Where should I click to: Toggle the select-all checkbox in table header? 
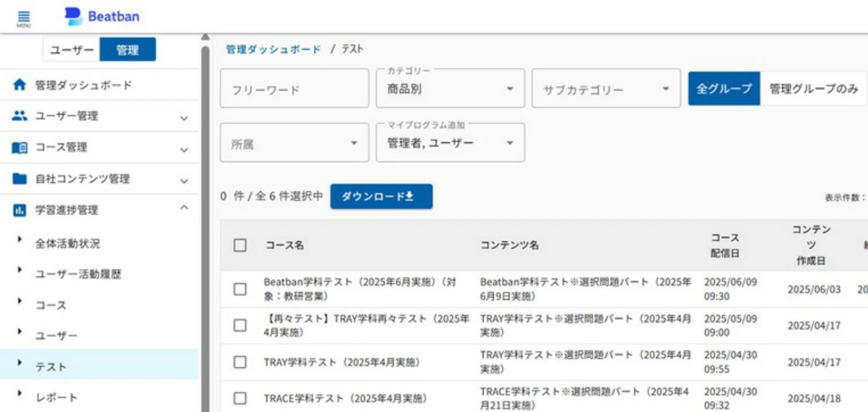[240, 245]
